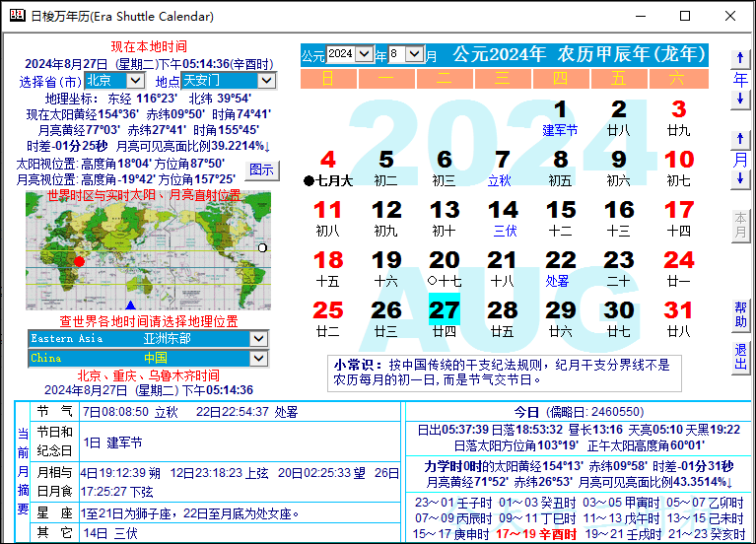The image size is (756, 544).
Task: Select August 6 初三
Action: 445,169
